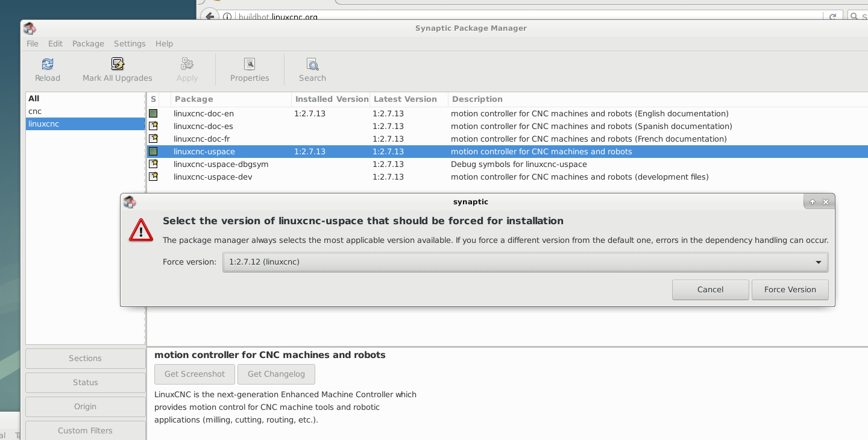Image resolution: width=868 pixels, height=440 pixels.
Task: Click the browser back arrow button
Action: point(209,16)
